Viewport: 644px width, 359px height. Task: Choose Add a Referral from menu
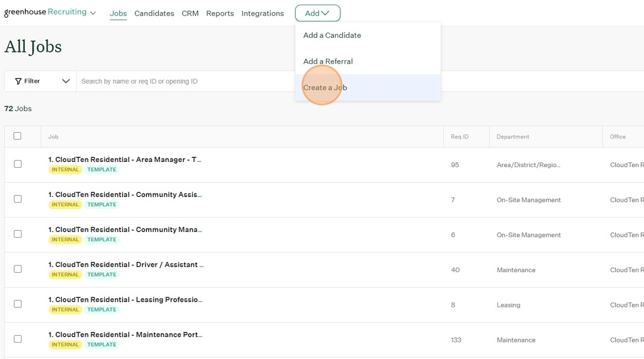368,61
